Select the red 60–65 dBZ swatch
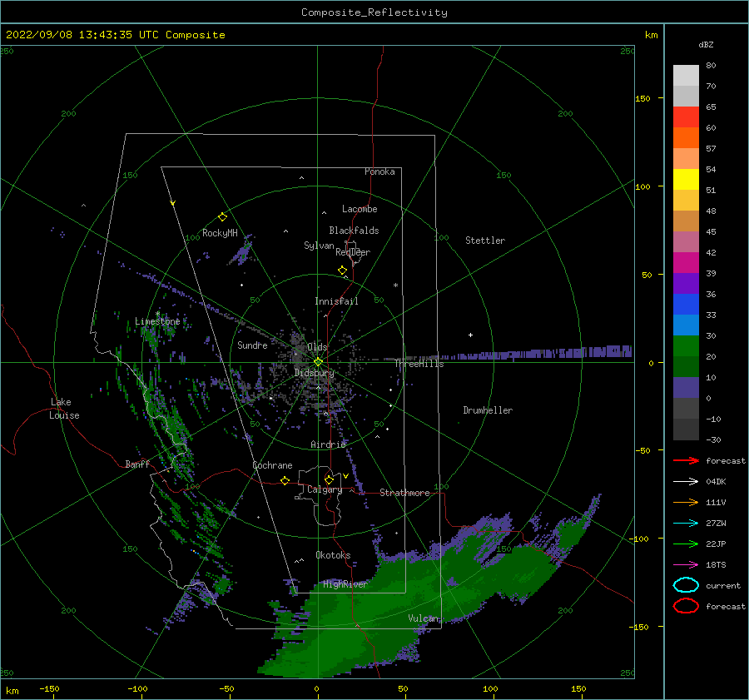Image resolution: width=749 pixels, height=700 pixels. point(686,117)
